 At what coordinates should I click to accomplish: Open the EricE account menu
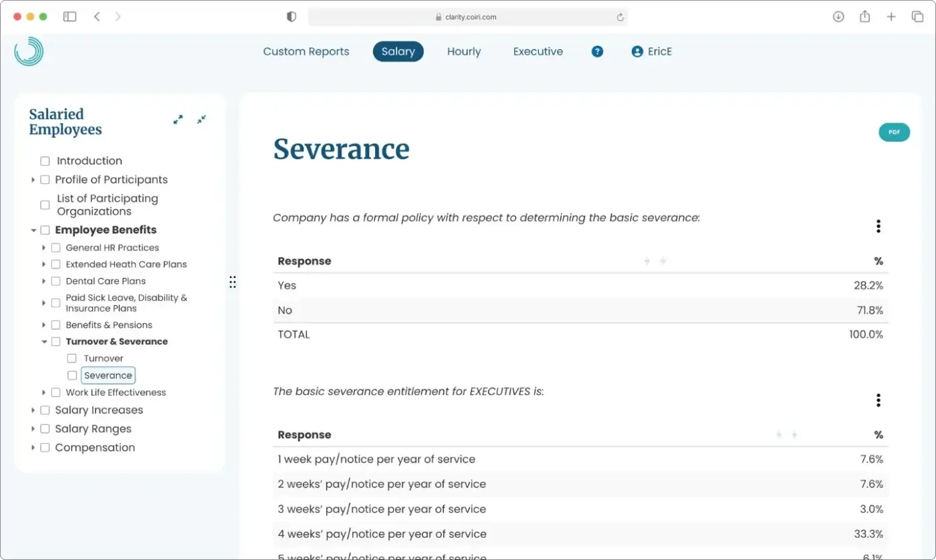coord(651,51)
